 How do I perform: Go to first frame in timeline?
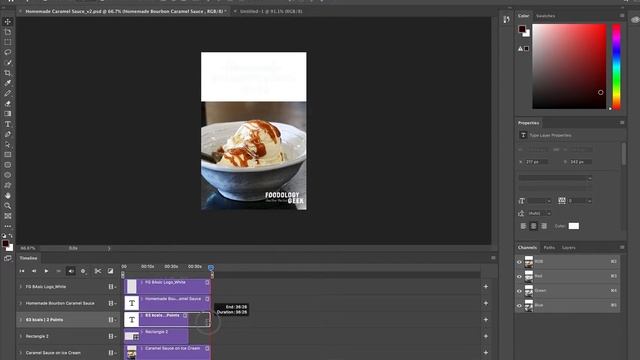pos(22,271)
